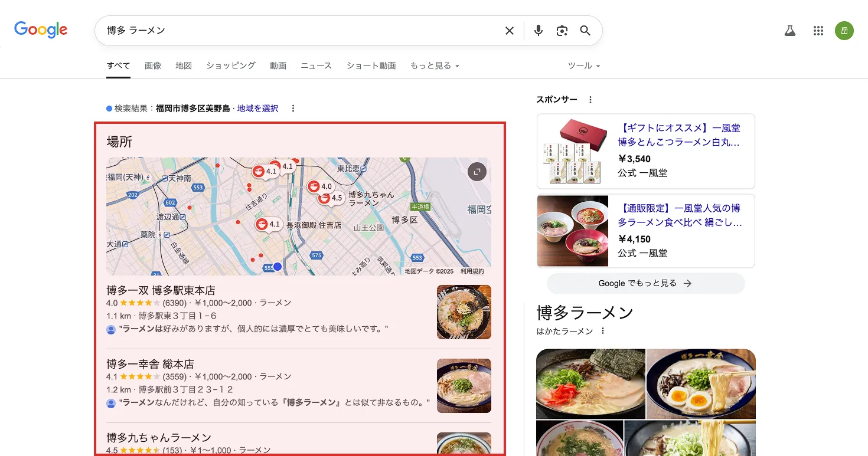Open 博多九ちゃんラーメン listing
This screenshot has height=456, width=868.
[159, 438]
